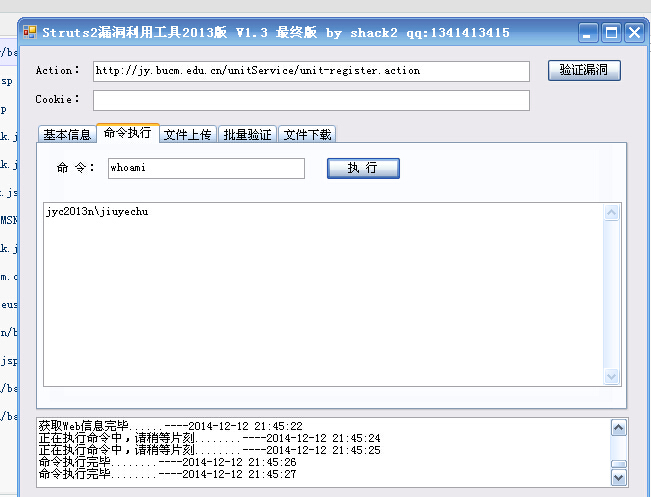Click the output area scroll-down arrow
The width and height of the screenshot is (651, 497).
click(611, 377)
